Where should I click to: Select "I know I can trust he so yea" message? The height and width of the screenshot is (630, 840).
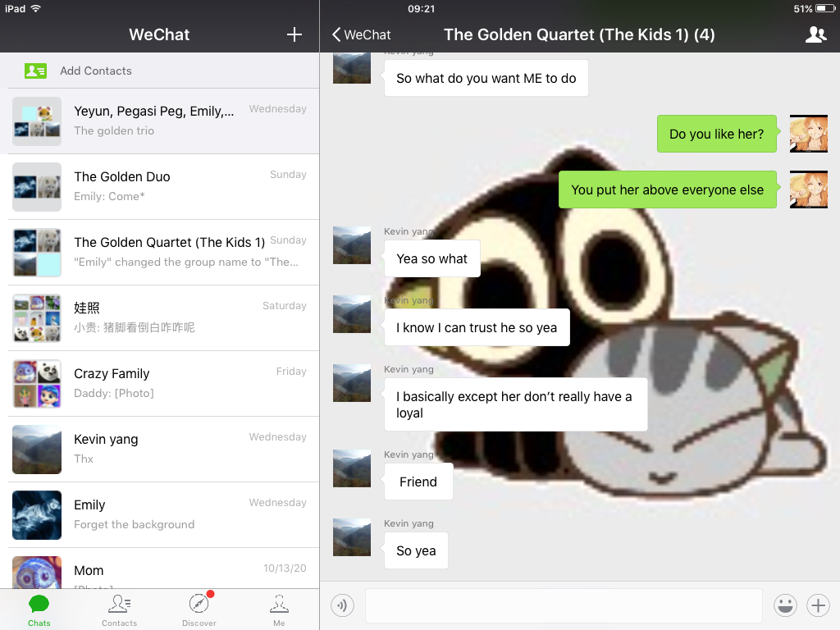click(x=477, y=327)
